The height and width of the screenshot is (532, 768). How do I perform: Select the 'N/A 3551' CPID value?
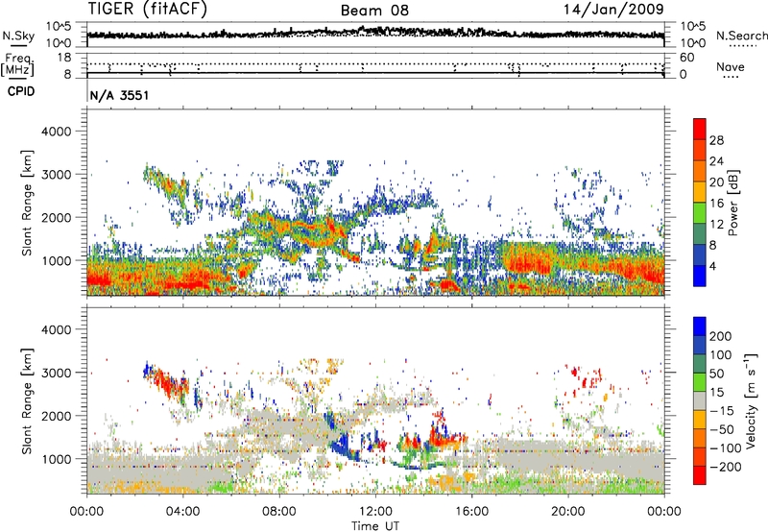pyautogui.click(x=119, y=95)
